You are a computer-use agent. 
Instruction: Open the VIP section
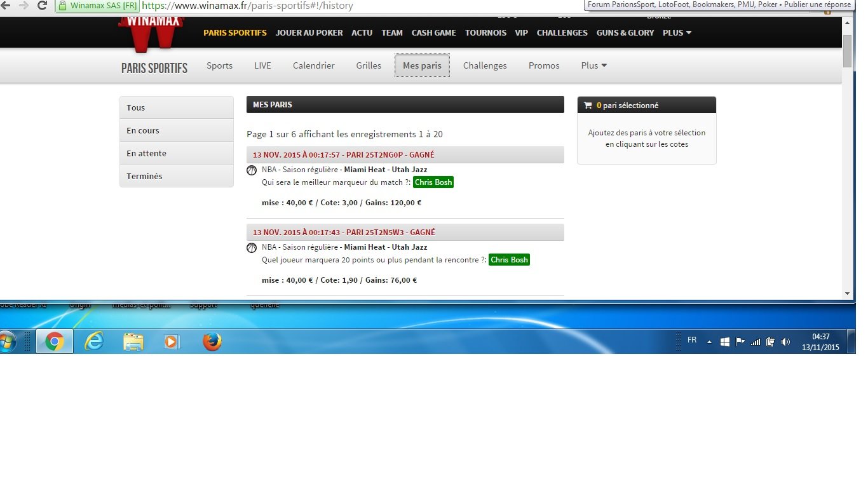point(522,32)
